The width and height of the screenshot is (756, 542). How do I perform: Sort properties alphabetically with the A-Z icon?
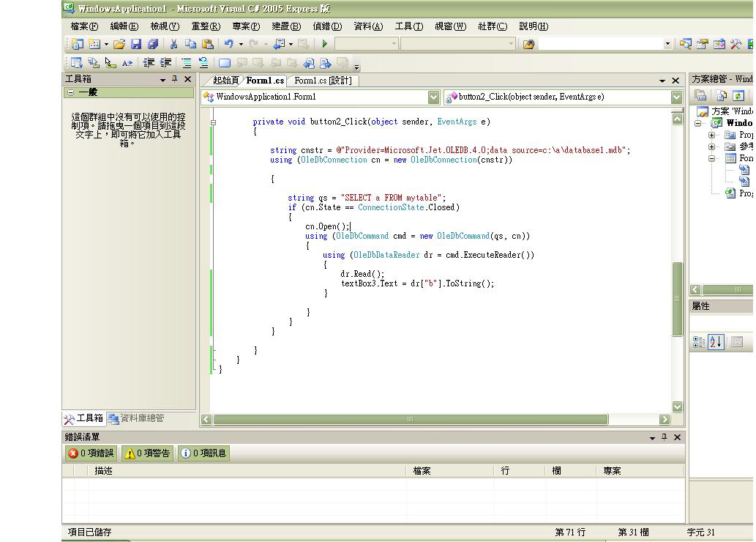coord(716,342)
